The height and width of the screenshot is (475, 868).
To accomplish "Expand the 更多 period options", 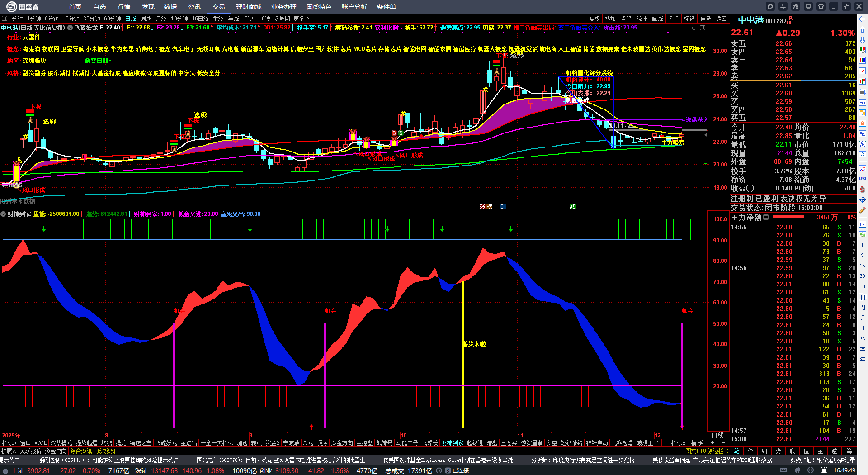I will click(302, 19).
